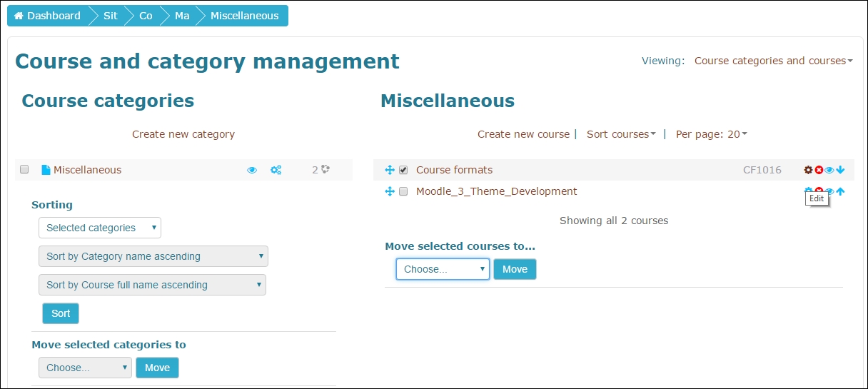Click the Create new category link
The height and width of the screenshot is (389, 868).
click(x=183, y=134)
